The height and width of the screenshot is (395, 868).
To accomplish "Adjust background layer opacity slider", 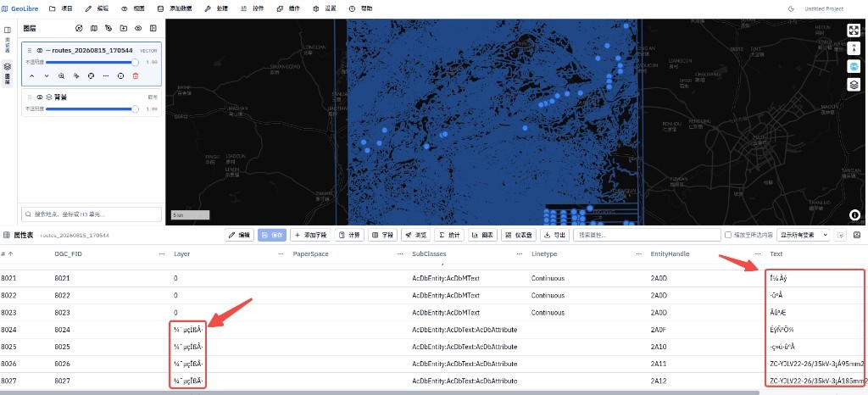I will pyautogui.click(x=92, y=109).
